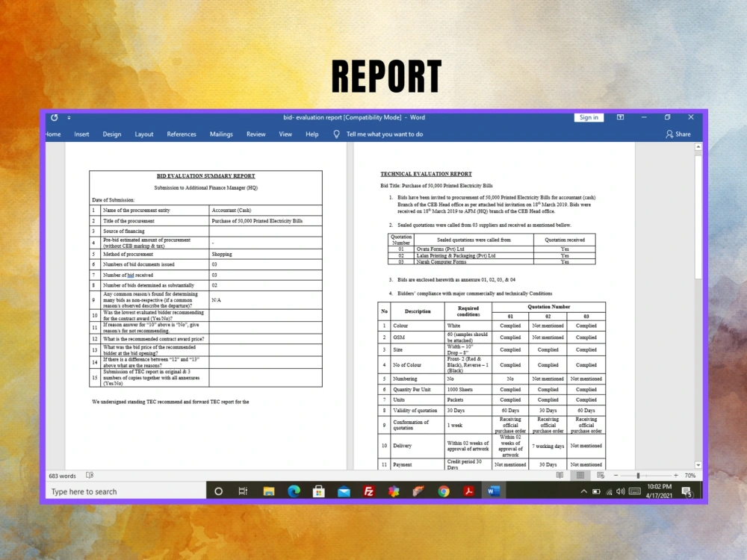The width and height of the screenshot is (747, 560).
Task: Click '1000 Sheets' required condition cell
Action: [468, 390]
